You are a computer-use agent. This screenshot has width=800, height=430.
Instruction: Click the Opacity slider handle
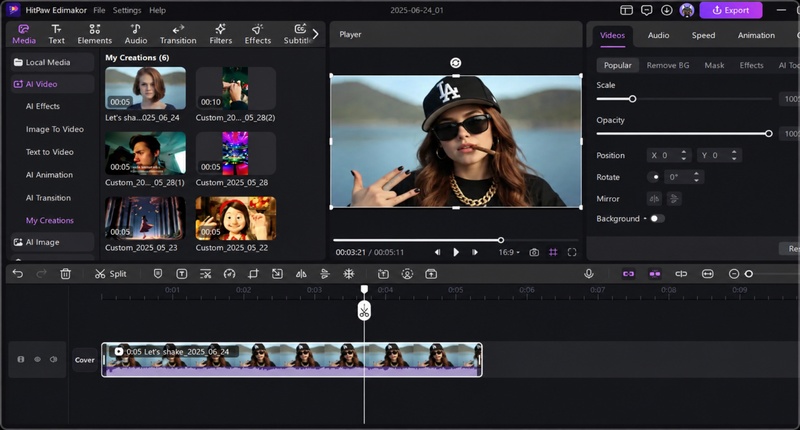coord(768,134)
